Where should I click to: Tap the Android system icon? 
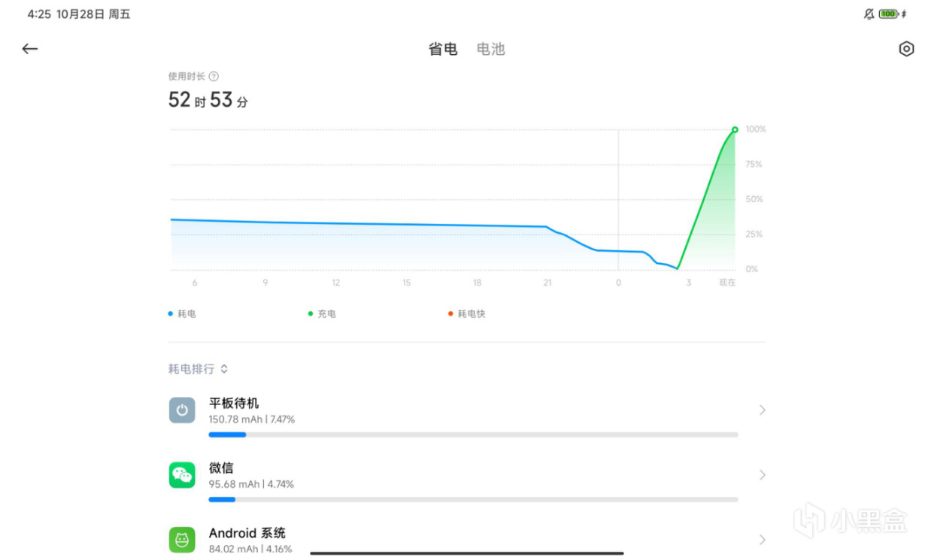(x=182, y=540)
